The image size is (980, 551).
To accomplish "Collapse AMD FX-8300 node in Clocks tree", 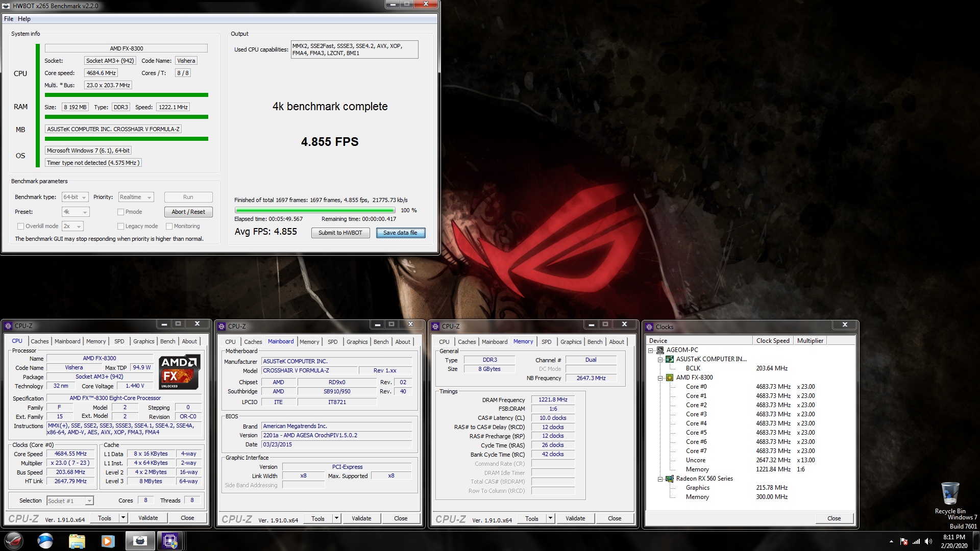I will (660, 378).
